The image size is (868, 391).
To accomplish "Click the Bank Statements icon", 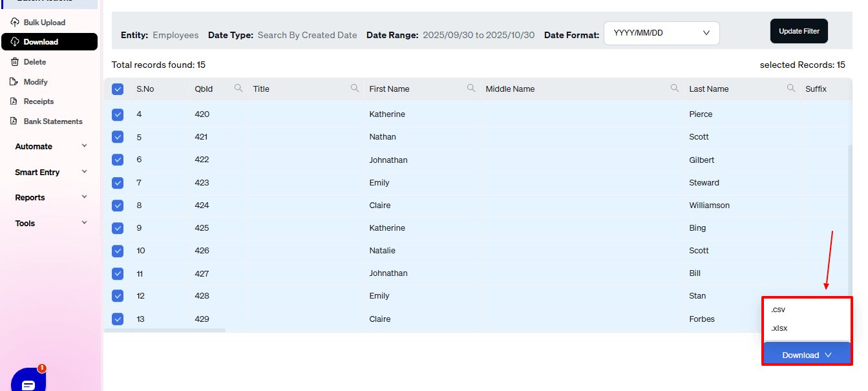I will [x=15, y=122].
